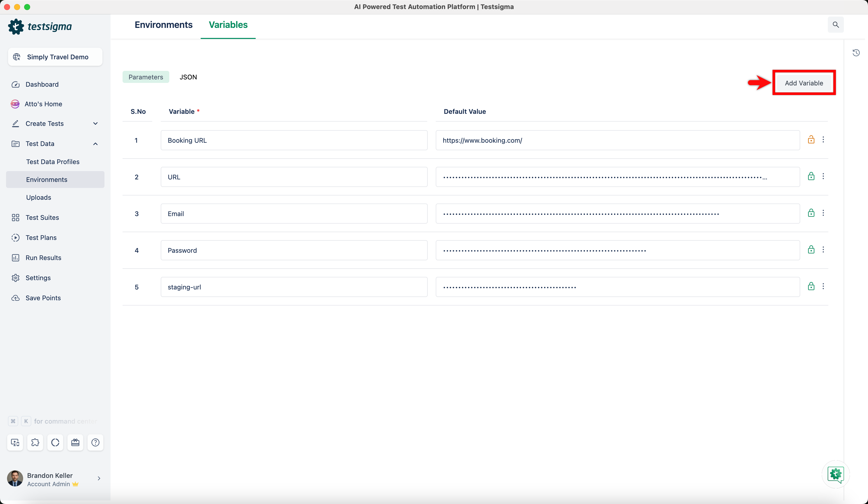Open Test Data Profiles in the sidebar
The width and height of the screenshot is (868, 504).
tap(53, 161)
